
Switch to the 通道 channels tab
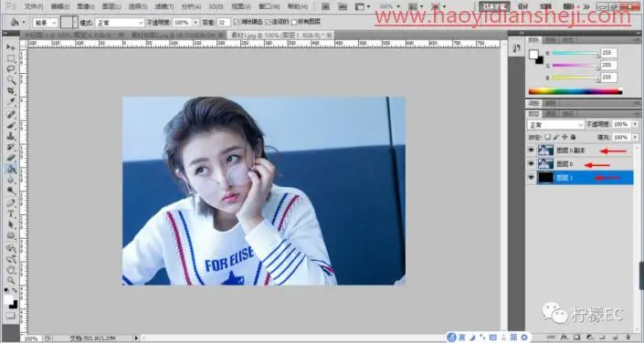coord(550,114)
